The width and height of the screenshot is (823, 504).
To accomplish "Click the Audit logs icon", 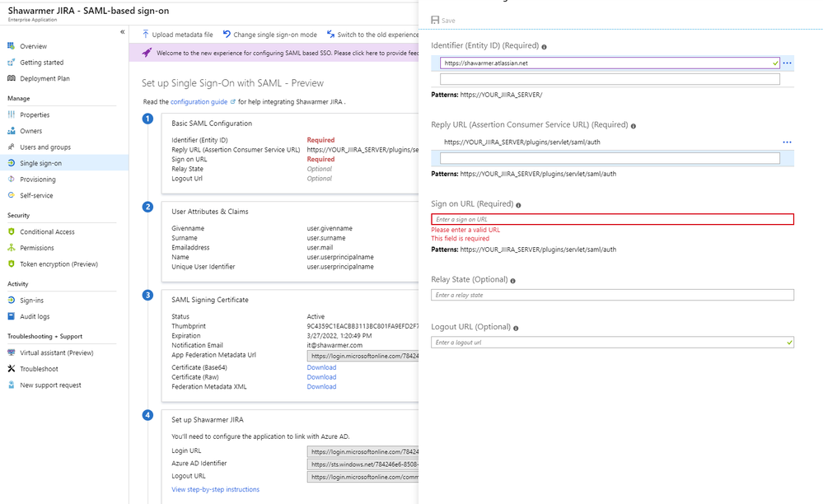I will (11, 316).
